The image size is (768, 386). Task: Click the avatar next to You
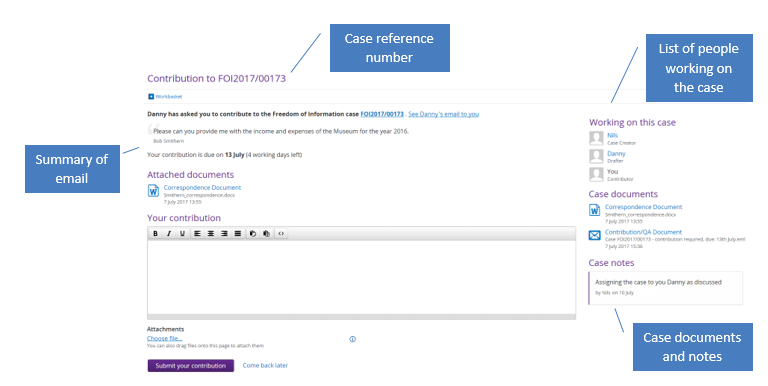pos(596,174)
